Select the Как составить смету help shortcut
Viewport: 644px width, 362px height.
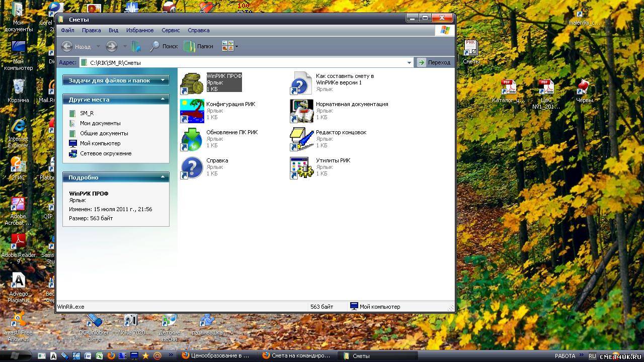tap(301, 83)
